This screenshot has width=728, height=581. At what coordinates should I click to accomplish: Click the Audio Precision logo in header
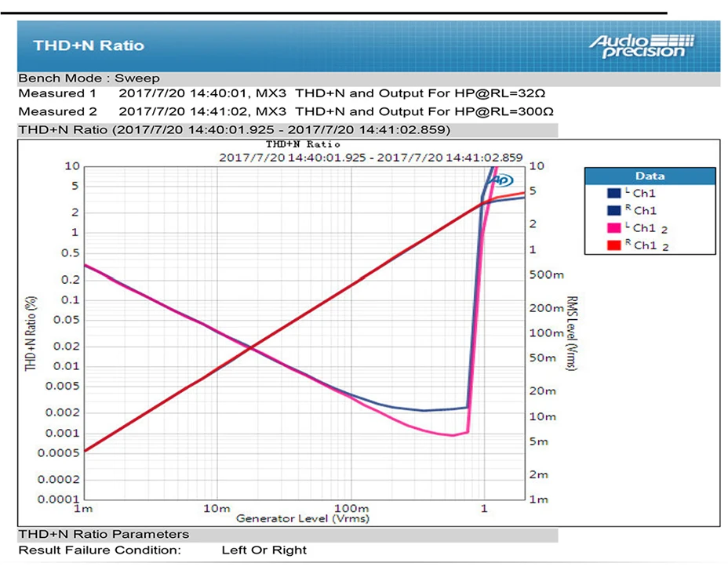pyautogui.click(x=642, y=46)
